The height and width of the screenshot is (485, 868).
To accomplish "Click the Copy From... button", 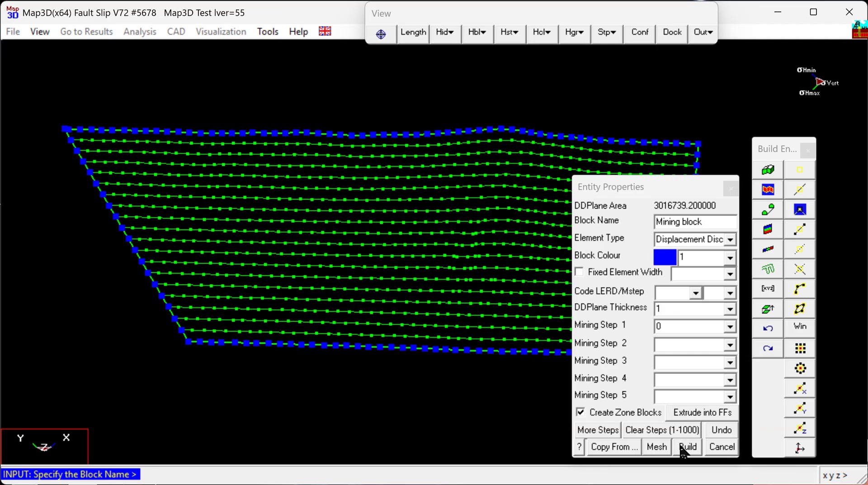I will pos(614,447).
